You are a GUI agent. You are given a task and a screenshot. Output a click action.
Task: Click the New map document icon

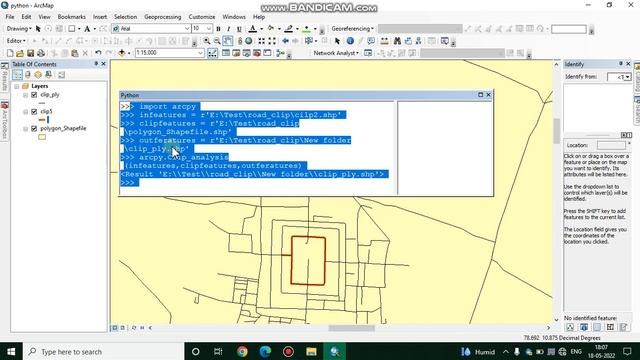pos(10,53)
